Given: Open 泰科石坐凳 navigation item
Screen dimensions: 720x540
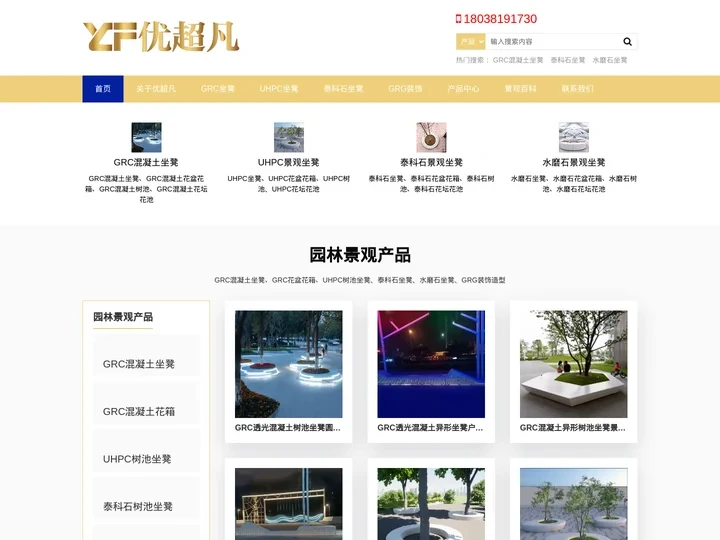Looking at the screenshot, I should click(343, 89).
